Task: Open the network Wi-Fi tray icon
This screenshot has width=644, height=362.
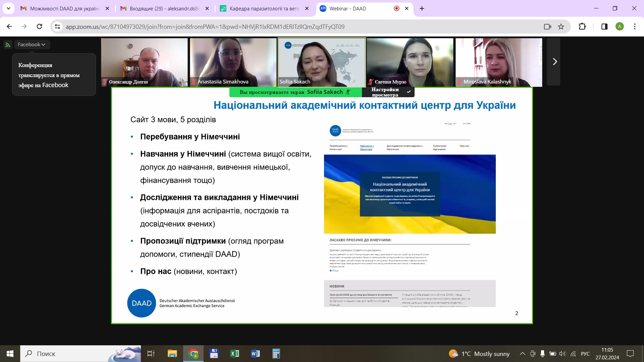Action: [573, 354]
